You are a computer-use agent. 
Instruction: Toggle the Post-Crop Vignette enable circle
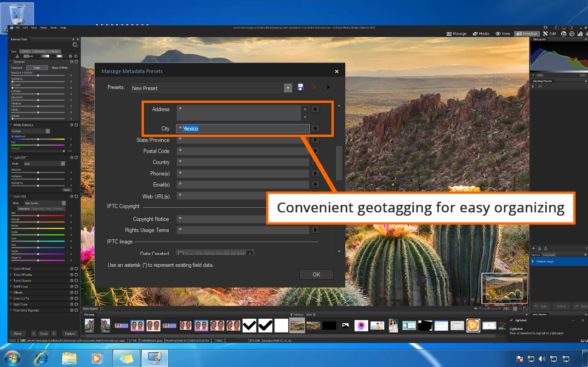coord(76,311)
